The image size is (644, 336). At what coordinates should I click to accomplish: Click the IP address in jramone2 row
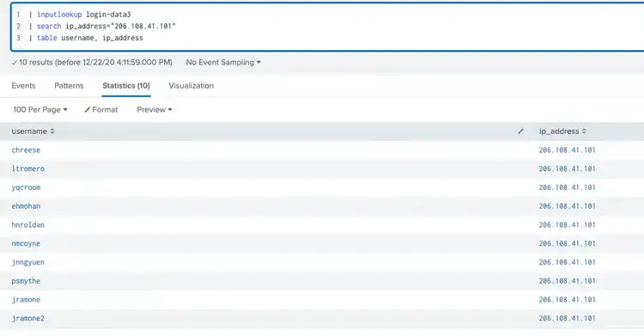coord(568,318)
